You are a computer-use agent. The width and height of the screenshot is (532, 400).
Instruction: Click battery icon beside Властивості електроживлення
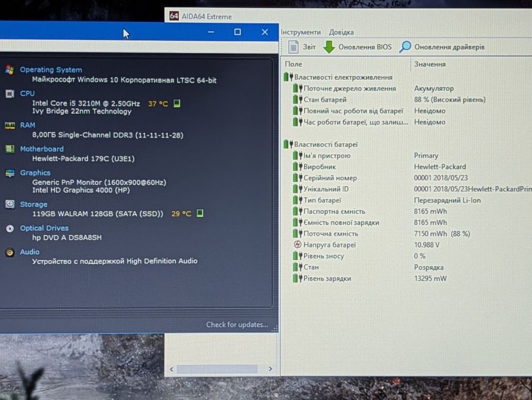coord(288,77)
